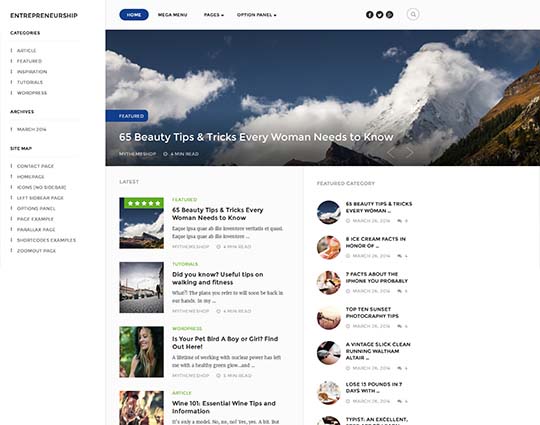Image resolution: width=540 pixels, height=425 pixels.
Task: Select the Home menu button
Action: (134, 15)
